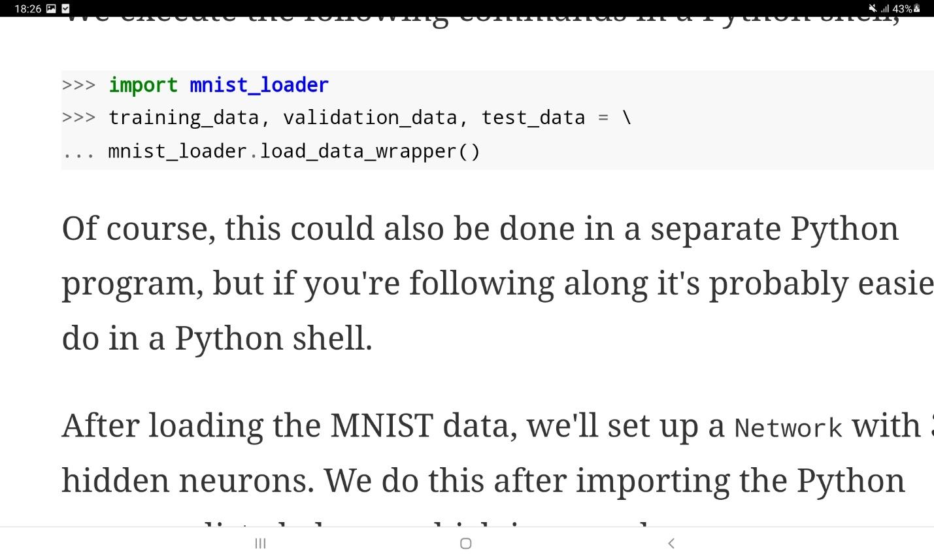Click the blue 'mnist_loader' module name

(x=259, y=85)
